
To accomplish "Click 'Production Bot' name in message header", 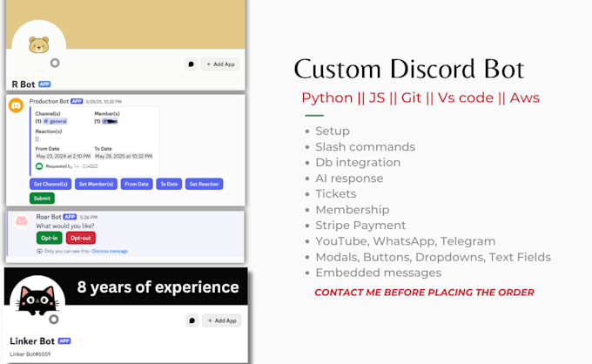I will click(x=49, y=101).
